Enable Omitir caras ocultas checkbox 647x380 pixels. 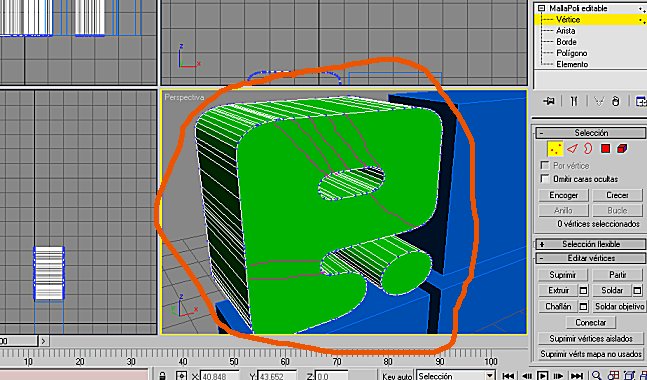click(x=545, y=179)
